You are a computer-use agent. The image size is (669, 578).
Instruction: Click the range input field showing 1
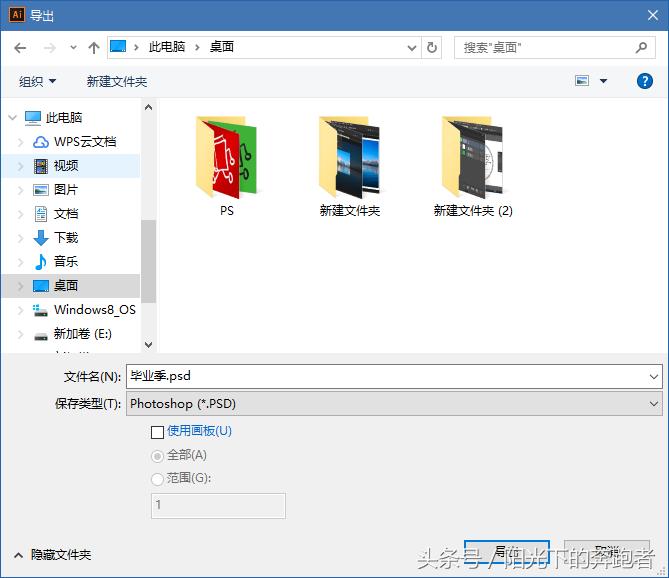pyautogui.click(x=218, y=506)
